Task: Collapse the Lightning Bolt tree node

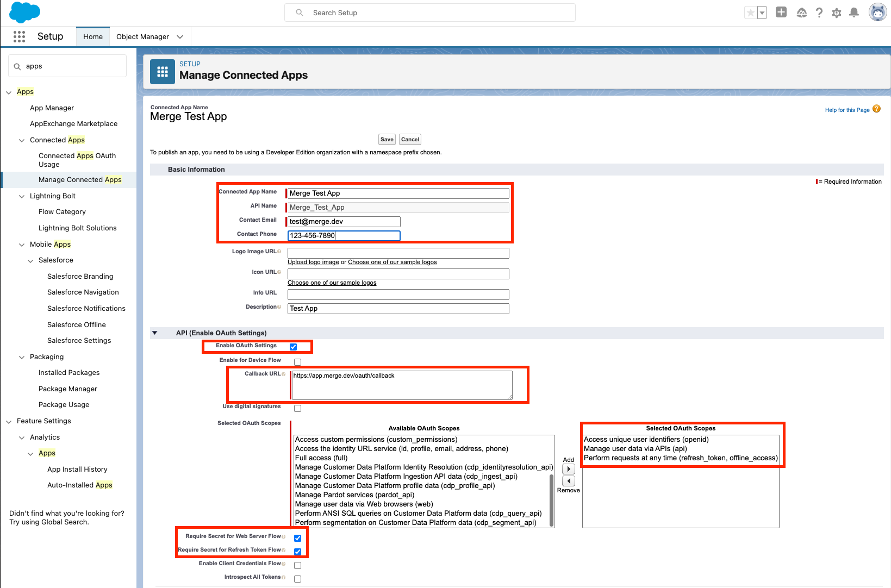Action: click(22, 196)
